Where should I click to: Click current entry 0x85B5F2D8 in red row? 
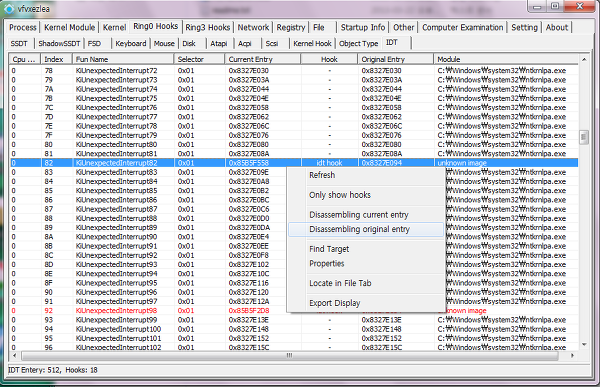pos(249,310)
